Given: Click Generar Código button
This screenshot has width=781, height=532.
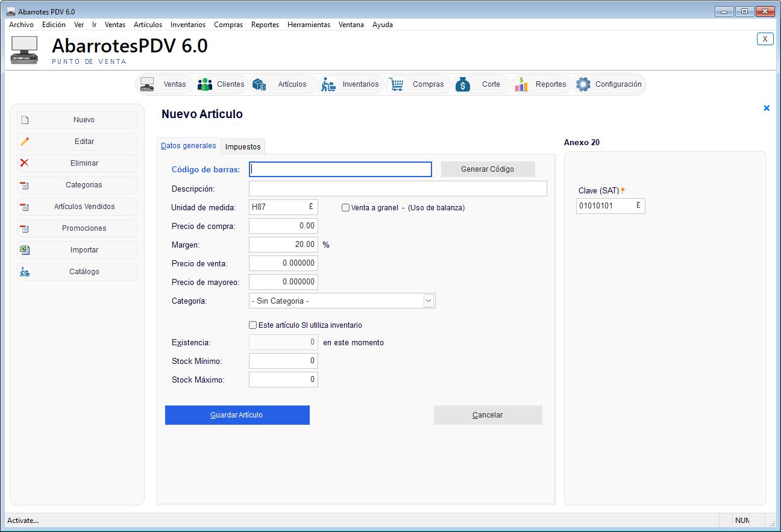Looking at the screenshot, I should 488,169.
